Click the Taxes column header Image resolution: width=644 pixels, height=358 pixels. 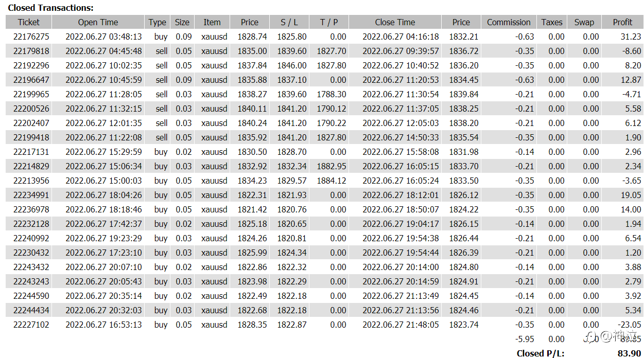pyautogui.click(x=552, y=22)
